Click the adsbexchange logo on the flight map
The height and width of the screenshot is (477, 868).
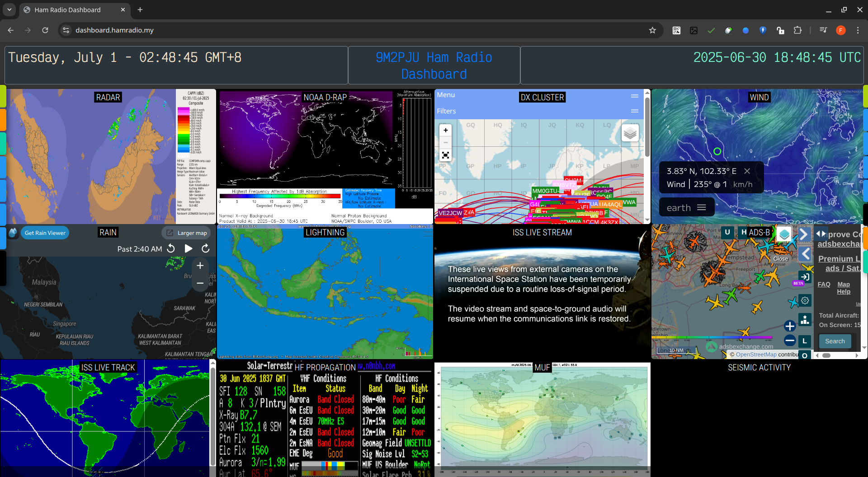711,346
